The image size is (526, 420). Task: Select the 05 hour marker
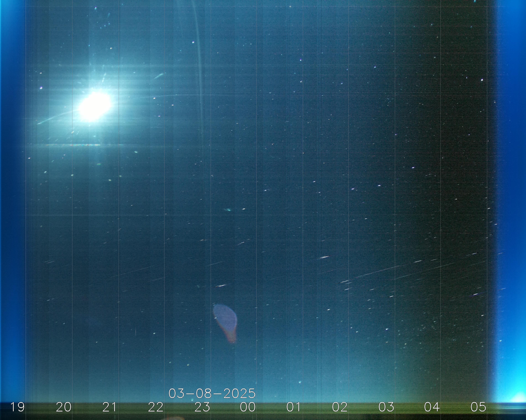pos(478,407)
